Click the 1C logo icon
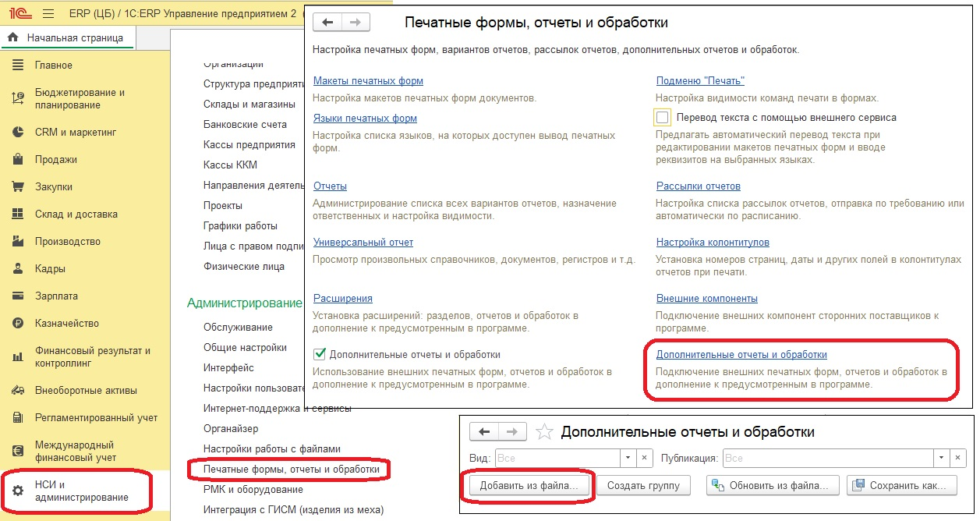 point(18,14)
